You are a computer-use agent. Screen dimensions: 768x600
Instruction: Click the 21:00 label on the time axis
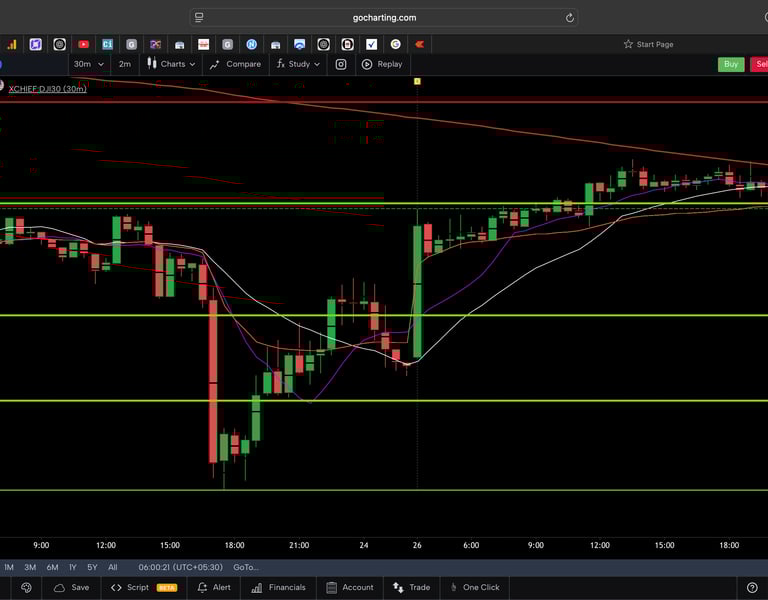tap(299, 545)
